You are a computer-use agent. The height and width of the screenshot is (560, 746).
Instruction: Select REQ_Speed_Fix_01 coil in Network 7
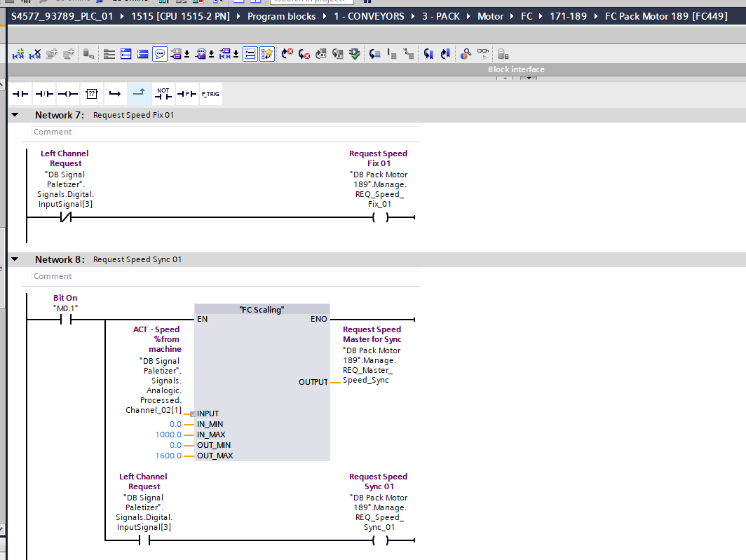[x=380, y=217]
